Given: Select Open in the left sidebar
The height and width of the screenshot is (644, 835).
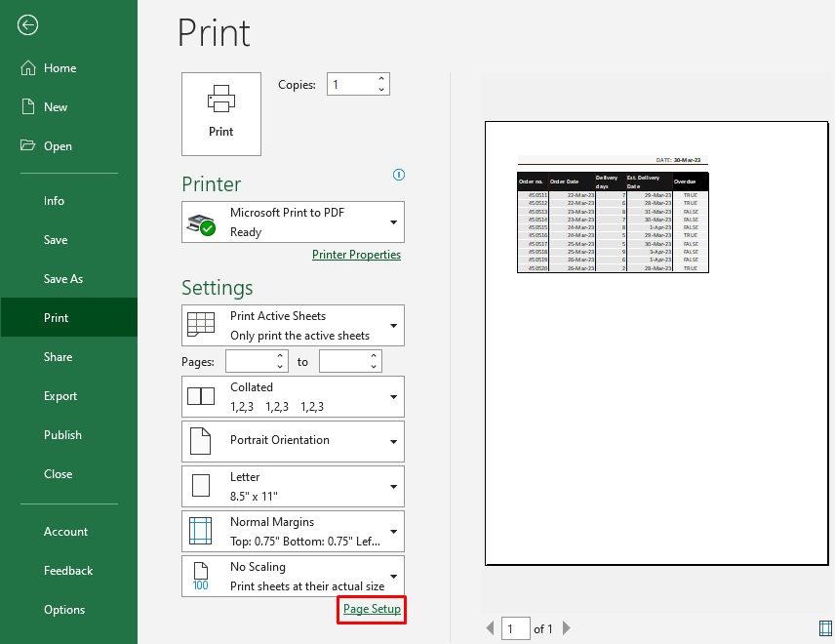Looking at the screenshot, I should click(x=58, y=146).
